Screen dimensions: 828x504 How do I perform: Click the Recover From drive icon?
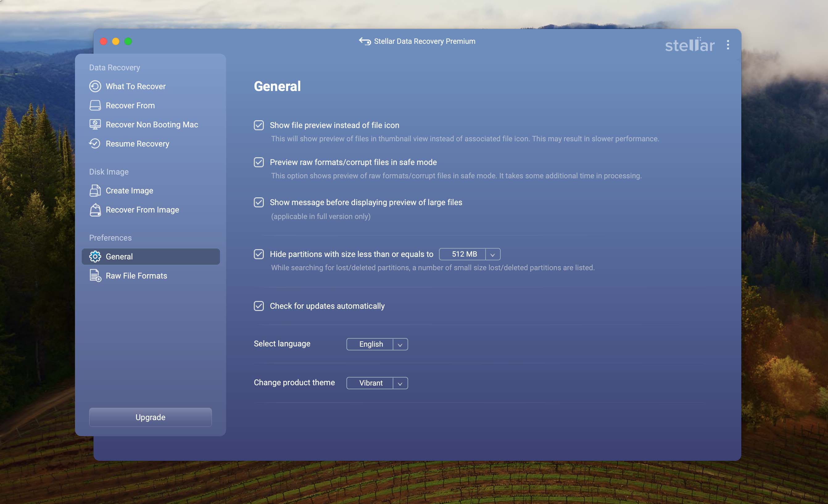point(95,105)
